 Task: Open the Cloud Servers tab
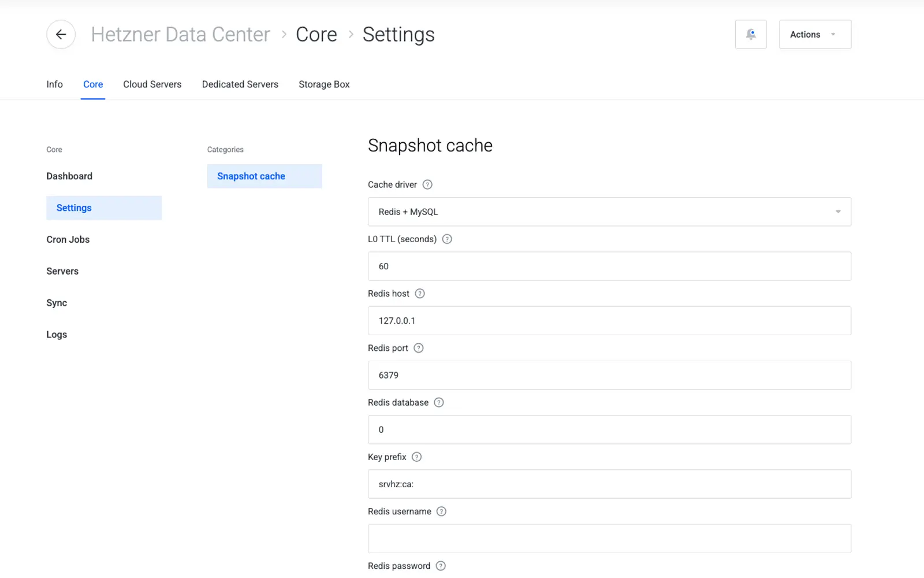[x=152, y=84]
